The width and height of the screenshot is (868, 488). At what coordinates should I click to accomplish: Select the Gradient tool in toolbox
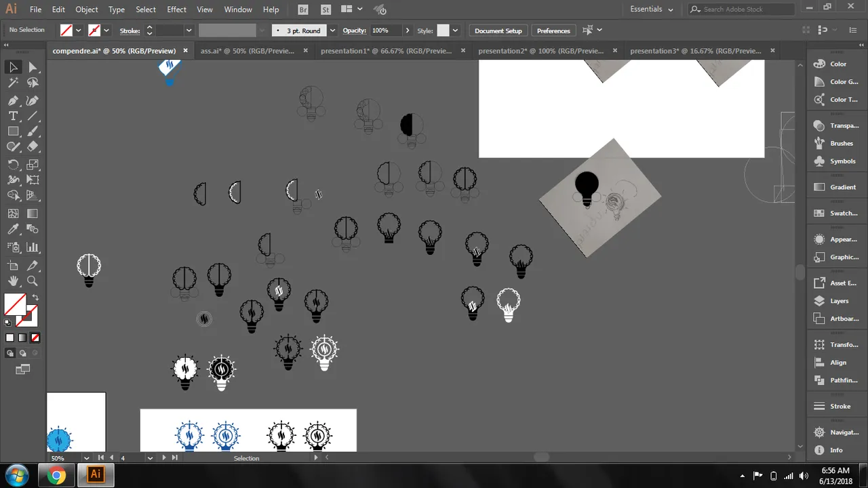click(33, 213)
